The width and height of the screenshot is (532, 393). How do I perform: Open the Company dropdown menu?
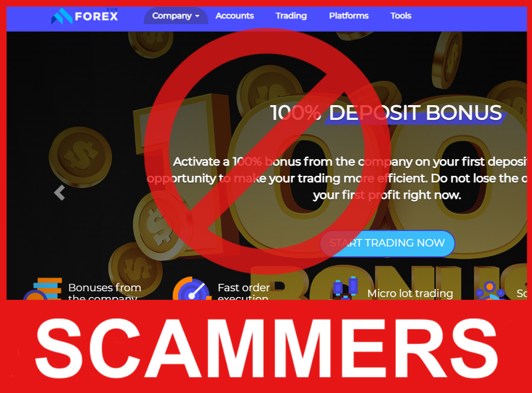176,16
